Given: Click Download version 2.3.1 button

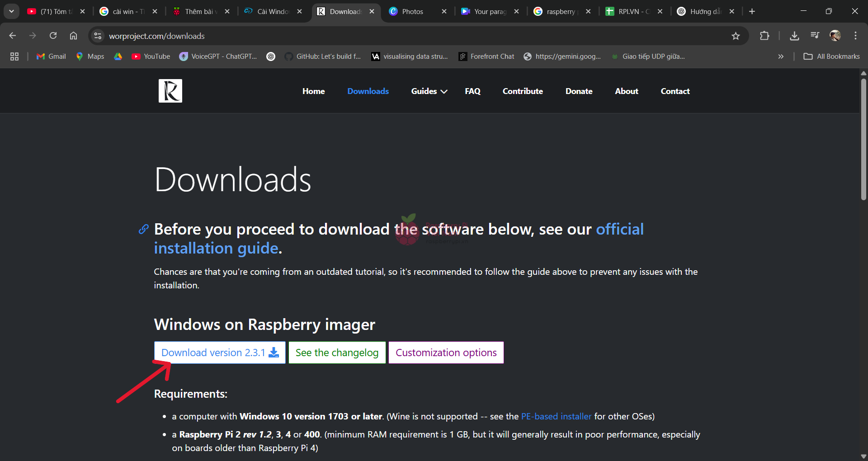Looking at the screenshot, I should click(x=220, y=353).
